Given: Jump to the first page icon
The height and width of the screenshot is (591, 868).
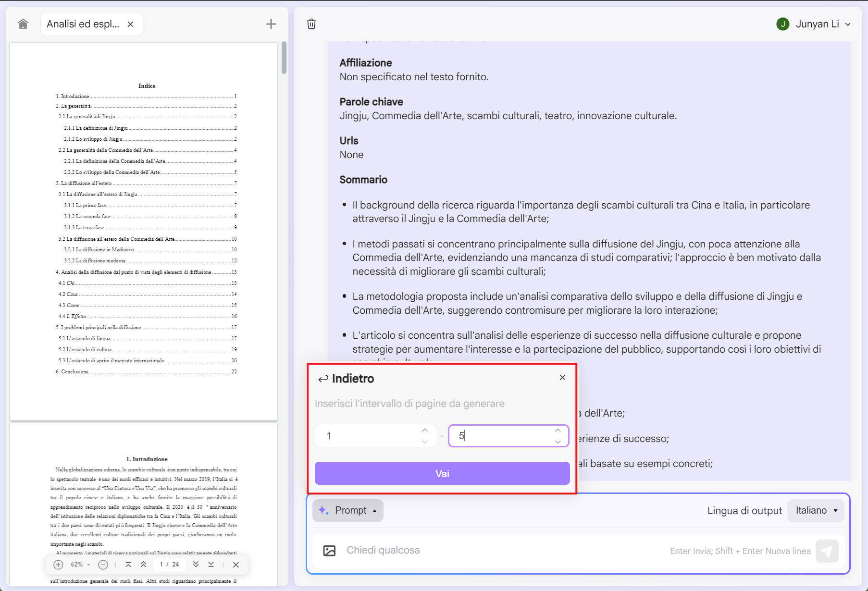Looking at the screenshot, I should point(128,565).
